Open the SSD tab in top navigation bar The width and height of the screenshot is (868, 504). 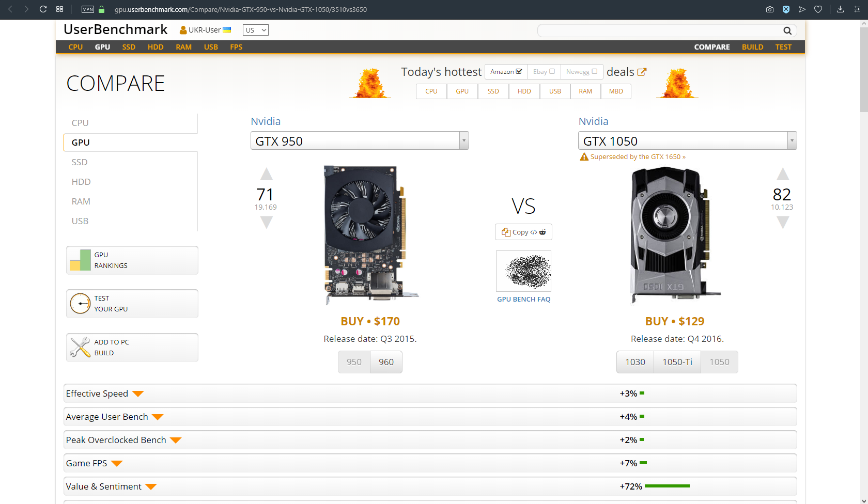tap(129, 47)
